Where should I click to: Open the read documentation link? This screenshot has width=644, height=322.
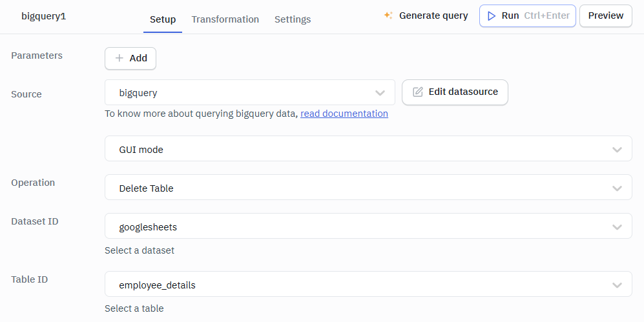[x=344, y=114]
